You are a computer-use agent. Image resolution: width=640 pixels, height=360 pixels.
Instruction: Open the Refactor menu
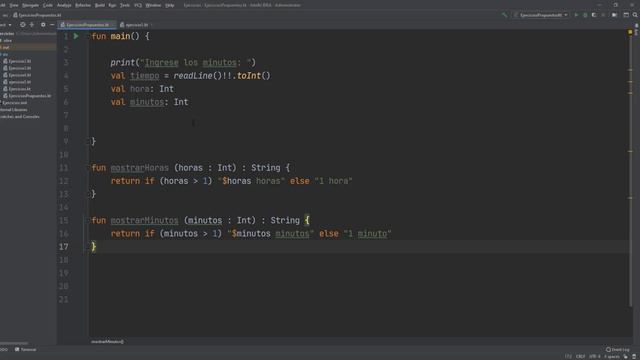pos(83,5)
